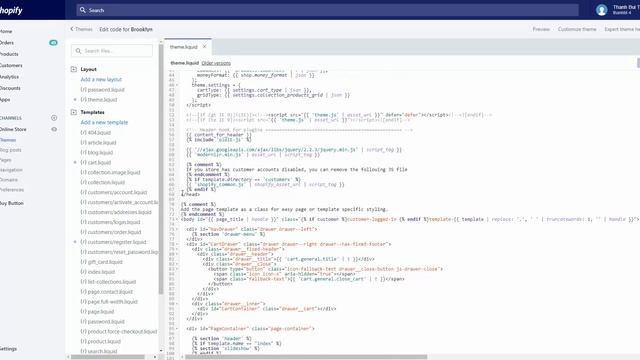Close the theme.liquid tab

(204, 47)
